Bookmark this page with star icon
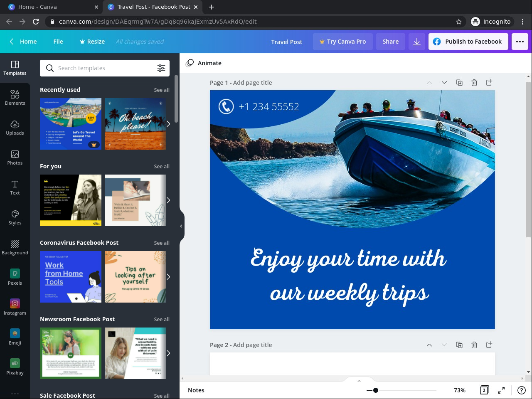 click(459, 22)
